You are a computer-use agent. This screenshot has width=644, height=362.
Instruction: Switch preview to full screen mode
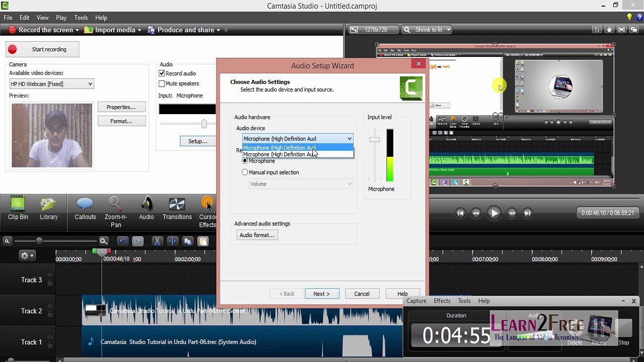coord(621,30)
